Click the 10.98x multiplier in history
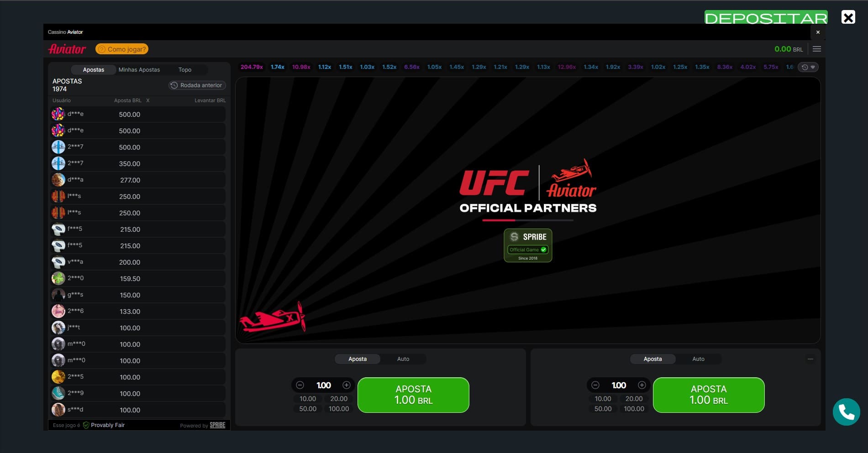868x453 pixels. click(301, 67)
